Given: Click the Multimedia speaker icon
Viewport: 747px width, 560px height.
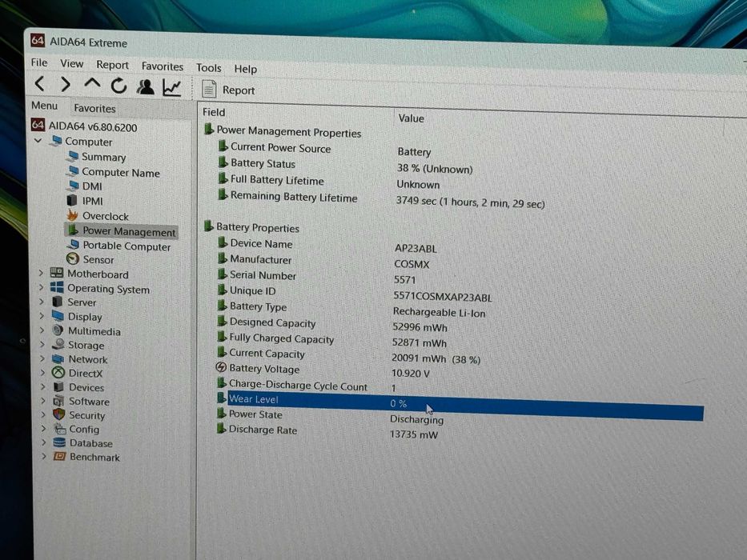Looking at the screenshot, I should (x=58, y=330).
